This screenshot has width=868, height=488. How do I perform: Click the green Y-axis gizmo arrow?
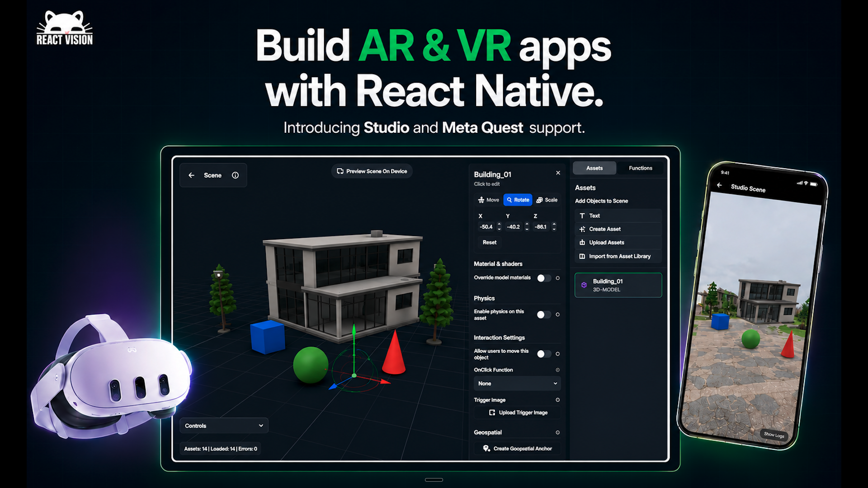point(354,330)
